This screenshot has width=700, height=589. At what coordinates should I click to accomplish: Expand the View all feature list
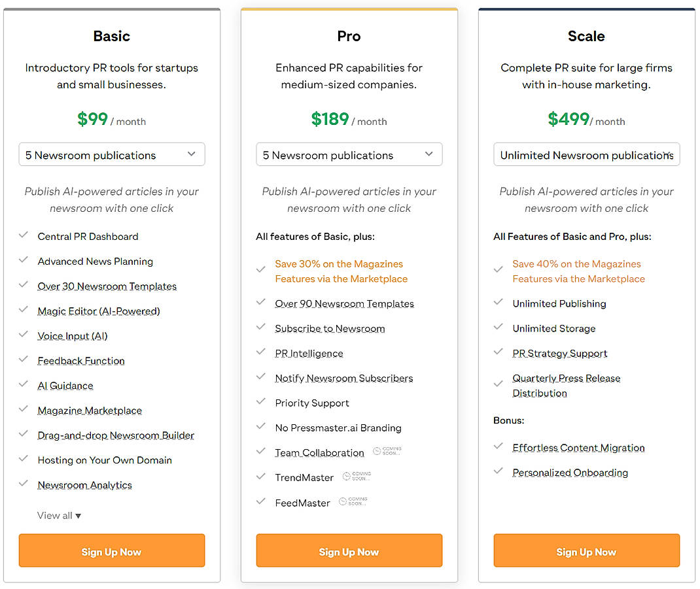coord(59,515)
